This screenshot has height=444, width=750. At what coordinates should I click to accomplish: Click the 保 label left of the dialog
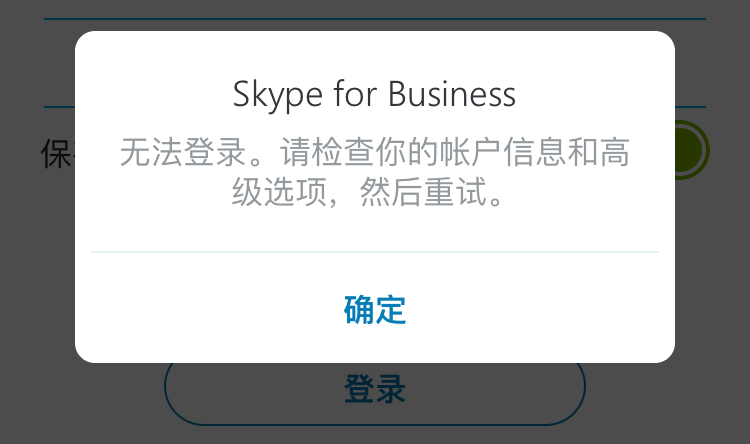coord(56,153)
